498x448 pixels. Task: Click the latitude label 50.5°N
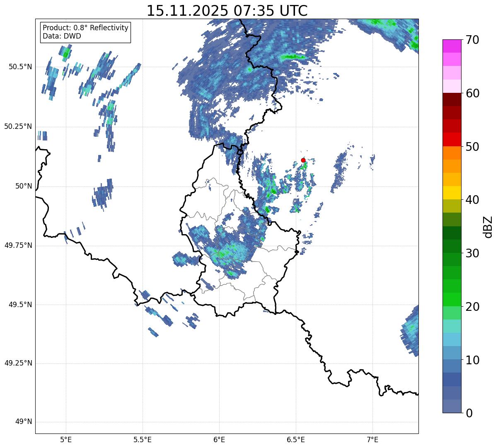pyautogui.click(x=20, y=67)
